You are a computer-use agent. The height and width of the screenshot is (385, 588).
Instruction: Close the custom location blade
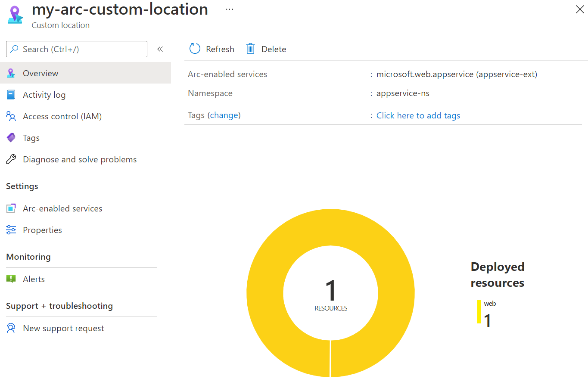(x=580, y=9)
